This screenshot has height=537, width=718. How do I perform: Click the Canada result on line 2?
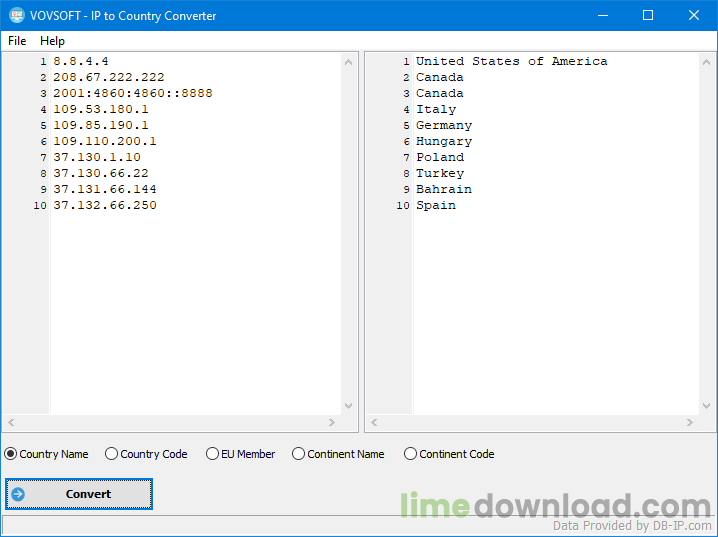tap(440, 77)
